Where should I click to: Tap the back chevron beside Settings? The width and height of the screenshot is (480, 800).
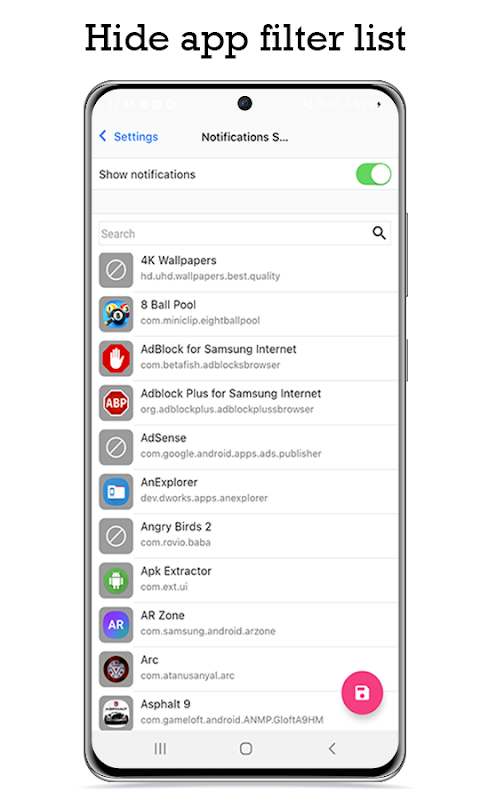pyautogui.click(x=103, y=136)
